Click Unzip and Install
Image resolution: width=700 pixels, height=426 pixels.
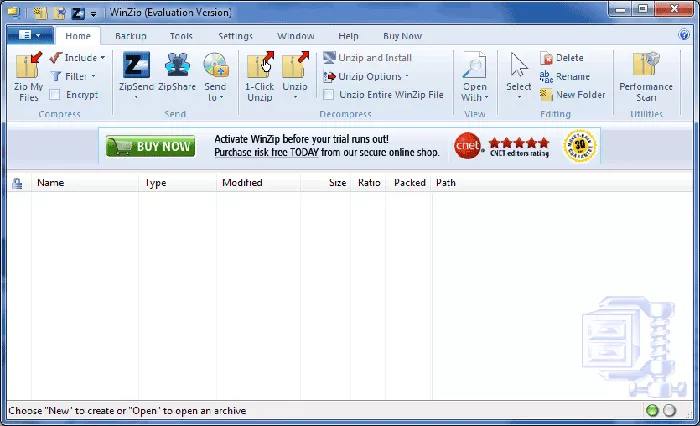(367, 58)
